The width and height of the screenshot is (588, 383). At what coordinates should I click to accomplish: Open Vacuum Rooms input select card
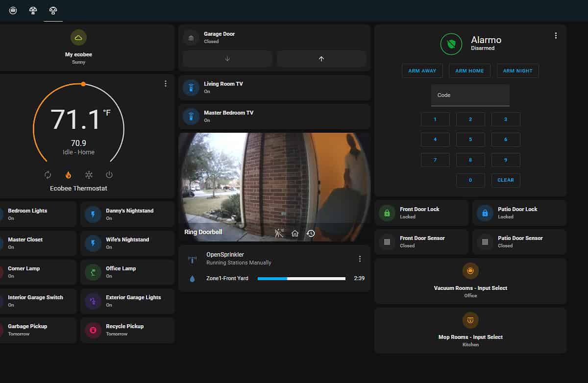pos(470,281)
